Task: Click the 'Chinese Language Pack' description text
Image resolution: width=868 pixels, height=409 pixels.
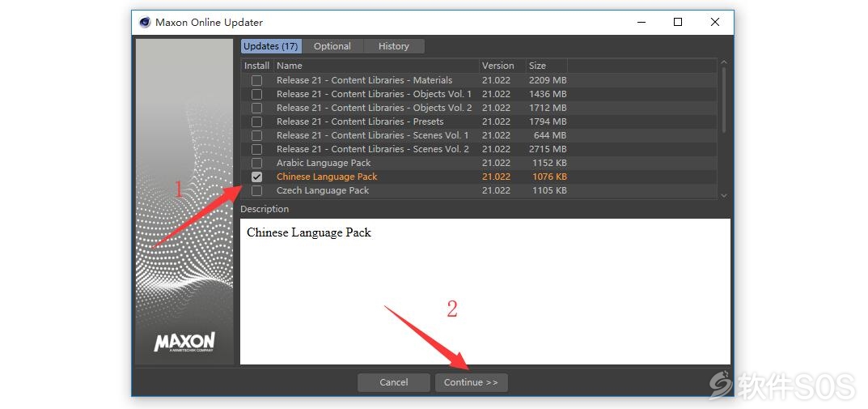Action: pos(309,232)
